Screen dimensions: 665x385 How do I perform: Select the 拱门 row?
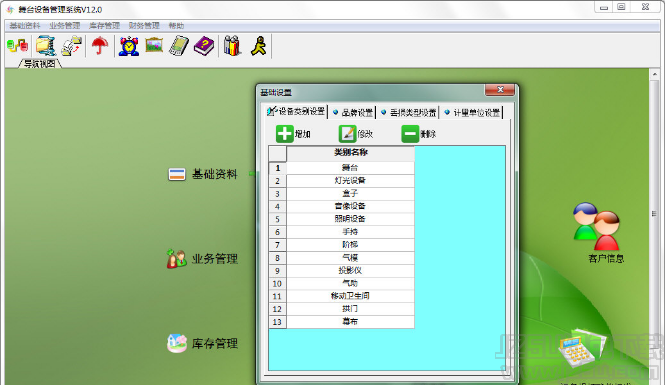click(350, 309)
